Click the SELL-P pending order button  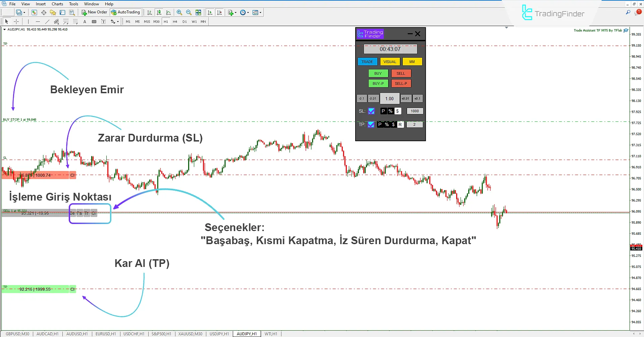pos(401,83)
